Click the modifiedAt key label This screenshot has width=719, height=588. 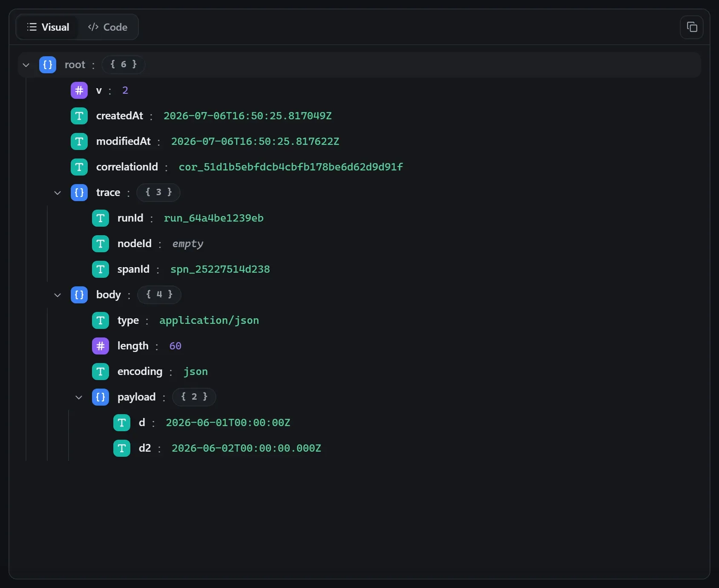tap(124, 141)
